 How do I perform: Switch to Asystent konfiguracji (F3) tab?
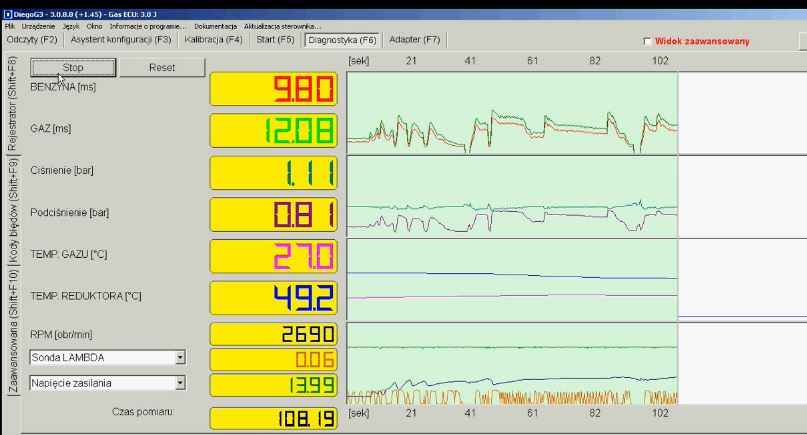coord(121,40)
